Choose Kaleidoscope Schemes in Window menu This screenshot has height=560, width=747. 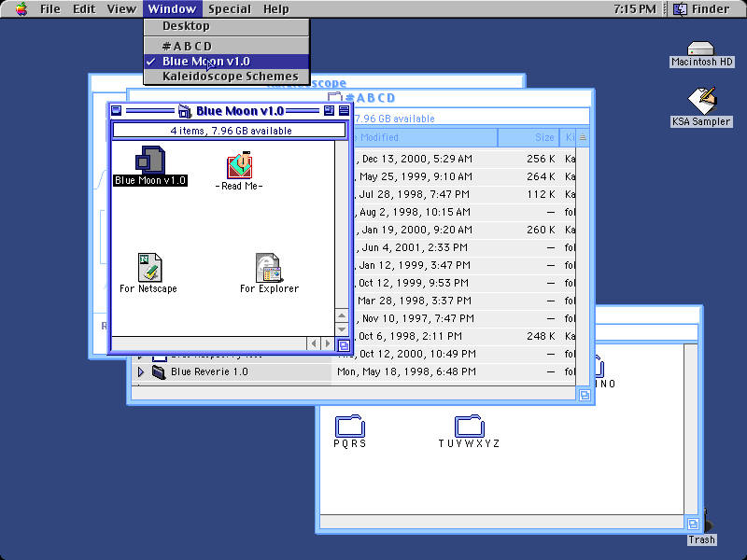pos(226,77)
